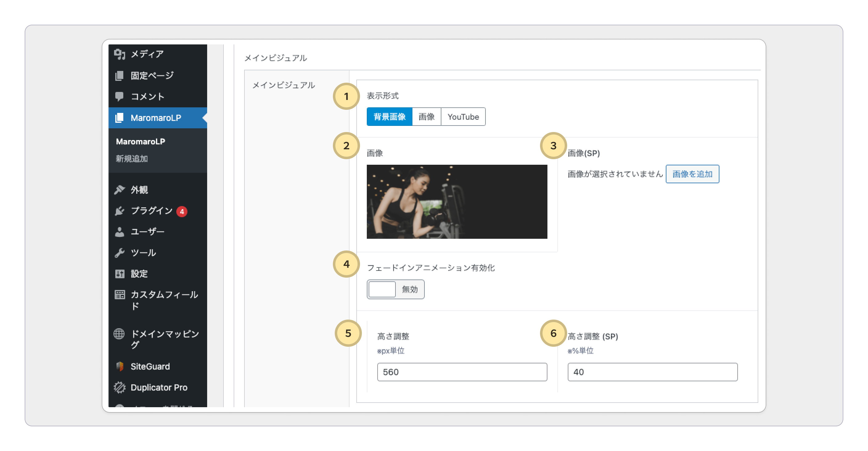
Task: Select 画像 display format option
Action: click(426, 117)
